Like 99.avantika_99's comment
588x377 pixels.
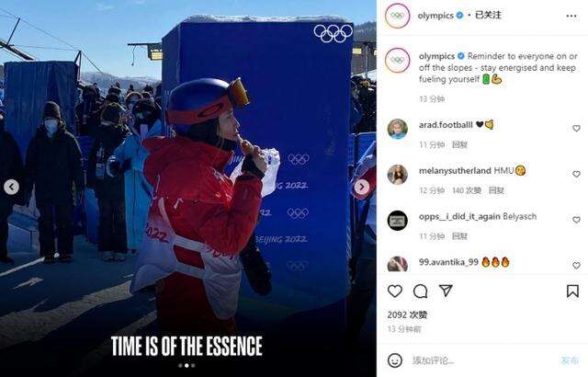pyautogui.click(x=576, y=266)
